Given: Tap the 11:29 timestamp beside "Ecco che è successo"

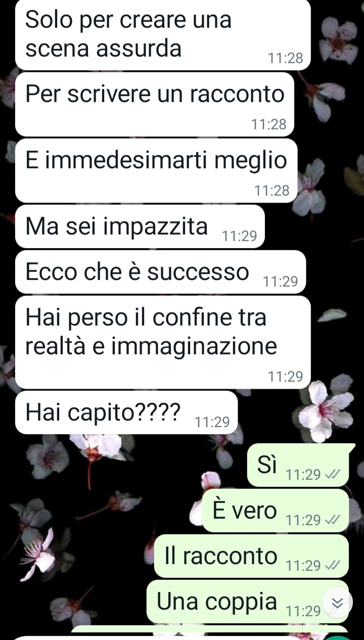Looking at the screenshot, I should [281, 281].
